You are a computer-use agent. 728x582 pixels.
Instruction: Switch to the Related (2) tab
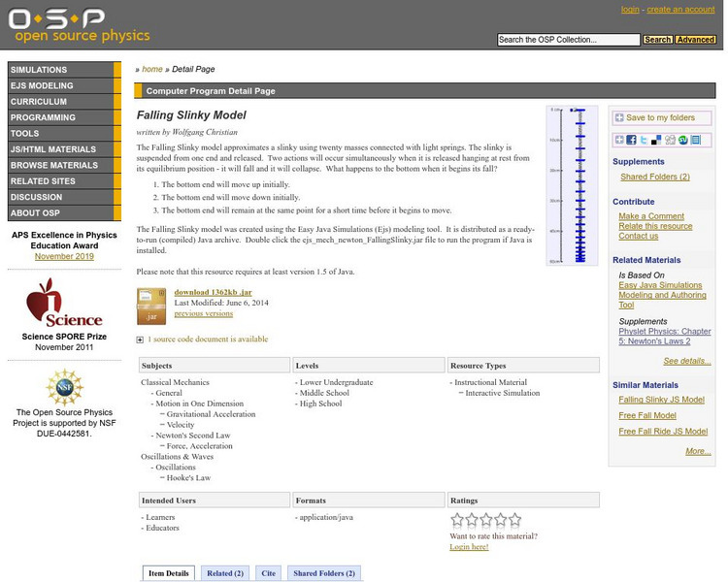pos(225,573)
